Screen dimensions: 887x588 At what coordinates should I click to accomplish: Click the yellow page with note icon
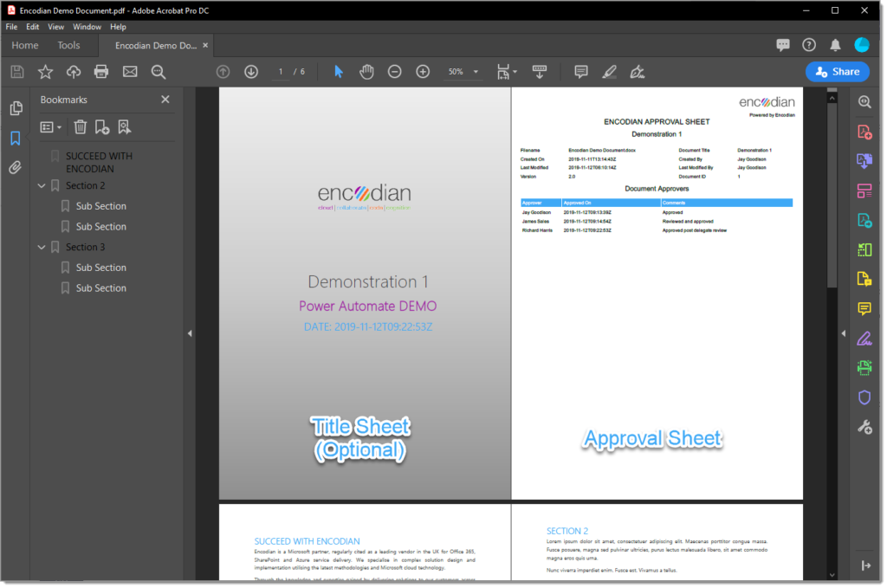[864, 279]
